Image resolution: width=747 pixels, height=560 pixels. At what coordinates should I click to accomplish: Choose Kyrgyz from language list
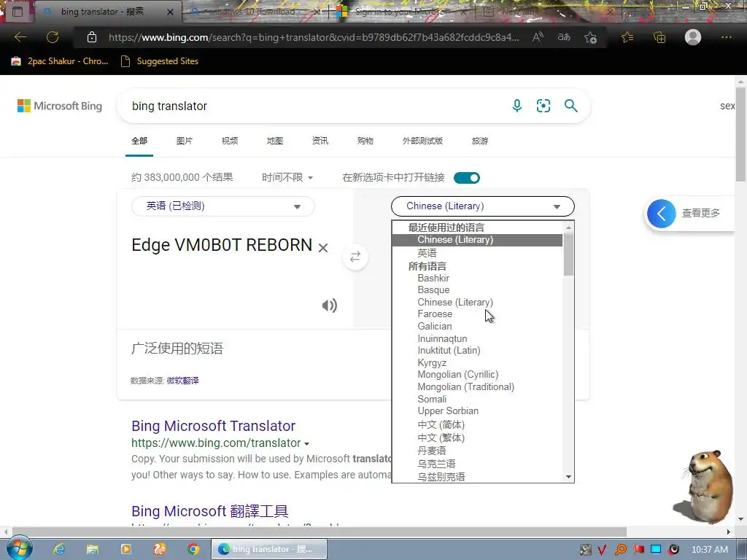(432, 363)
